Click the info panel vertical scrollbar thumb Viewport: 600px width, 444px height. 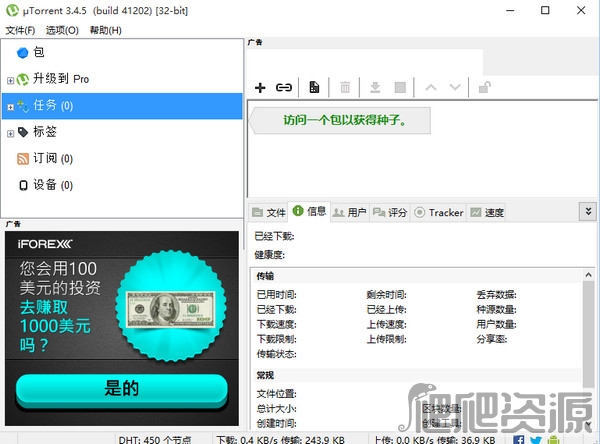589,334
